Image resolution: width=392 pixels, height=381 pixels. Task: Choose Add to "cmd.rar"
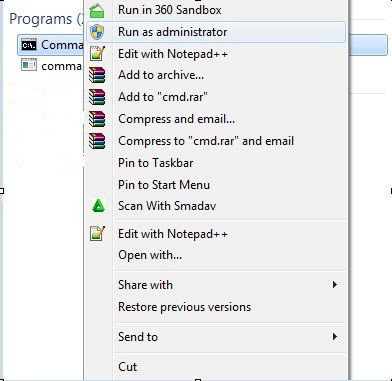tap(215, 97)
